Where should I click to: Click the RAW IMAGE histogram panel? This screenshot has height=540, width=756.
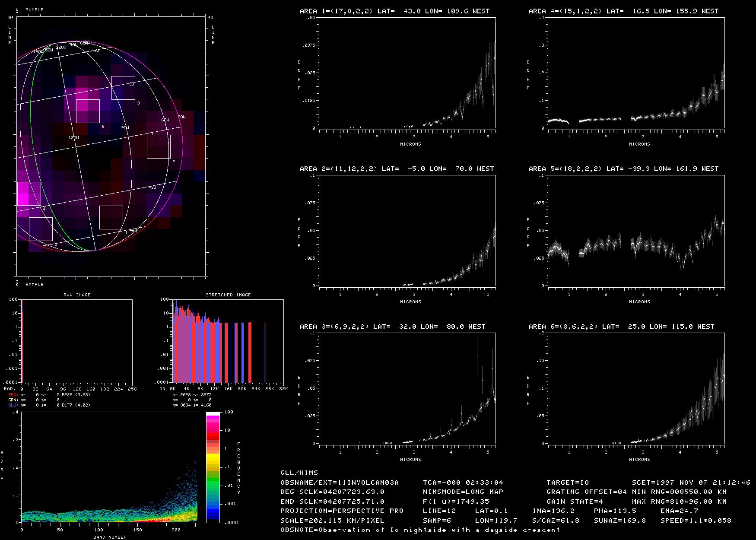click(77, 341)
